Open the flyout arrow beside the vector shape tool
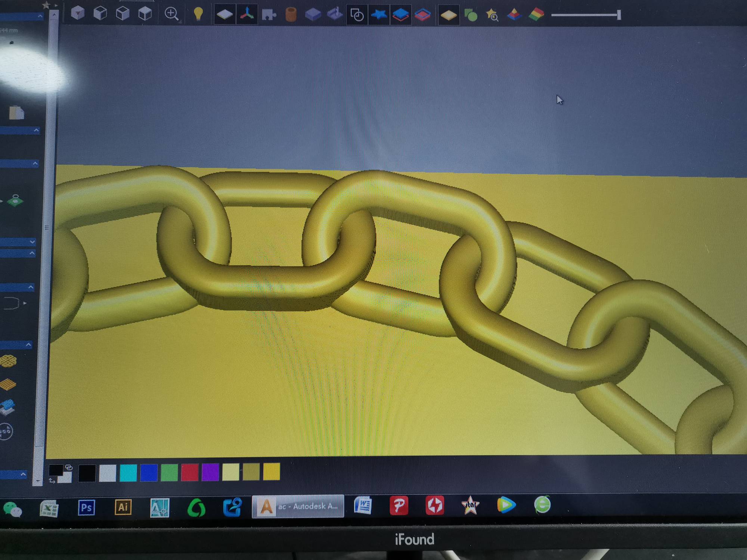The height and width of the screenshot is (560, 747). (25, 303)
